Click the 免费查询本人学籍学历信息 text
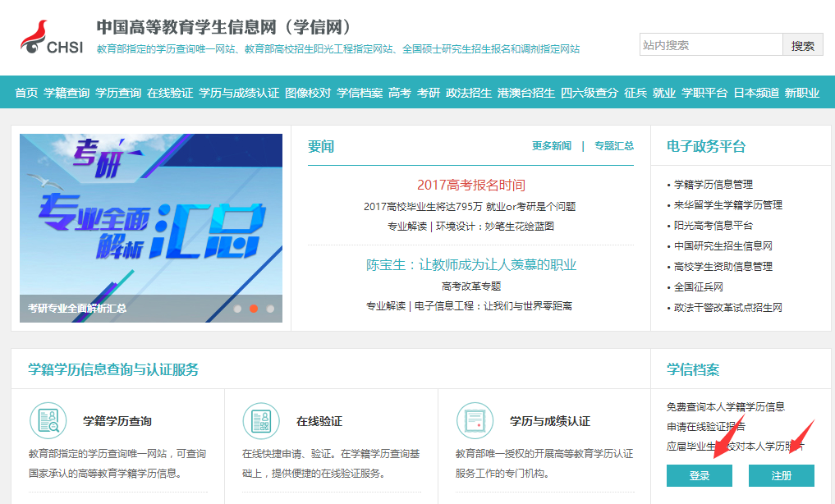Image resolution: width=835 pixels, height=504 pixels. click(726, 406)
